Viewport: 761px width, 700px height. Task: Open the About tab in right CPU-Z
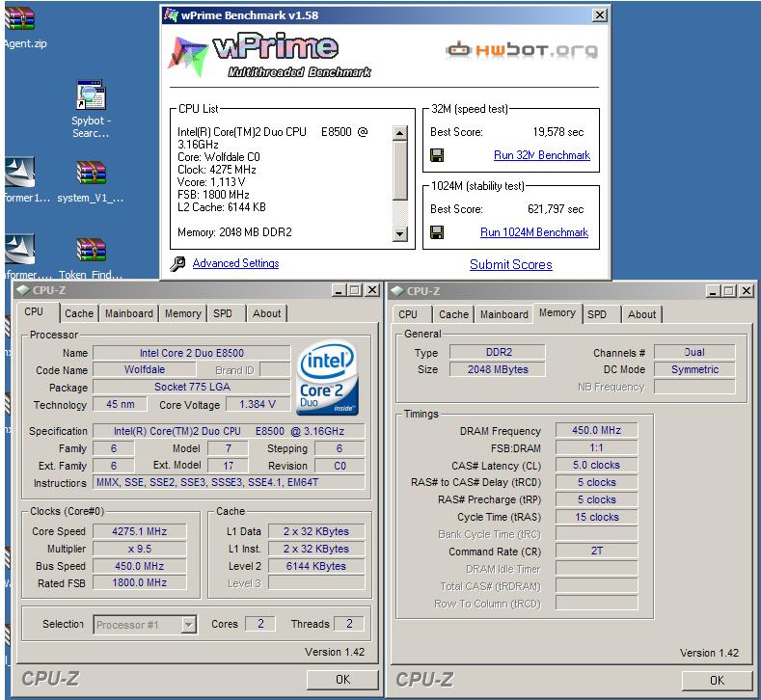pos(641,314)
